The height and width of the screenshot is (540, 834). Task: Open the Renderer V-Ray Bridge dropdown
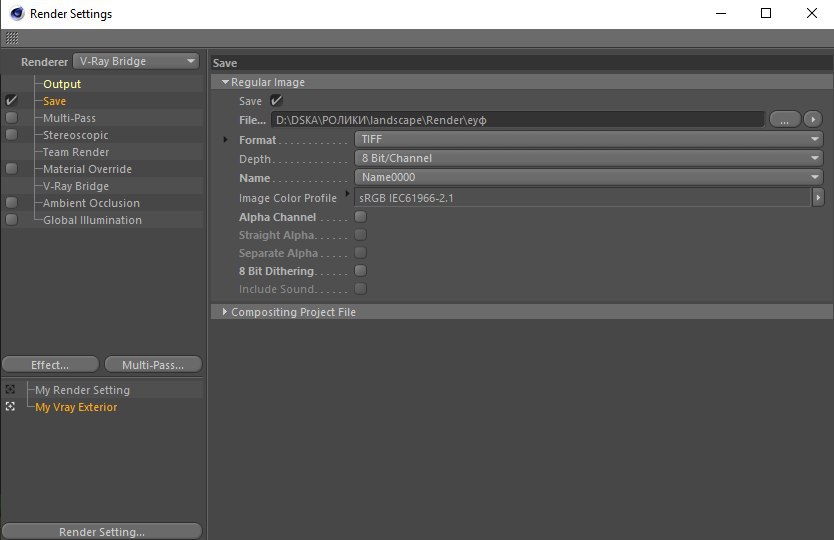point(136,61)
